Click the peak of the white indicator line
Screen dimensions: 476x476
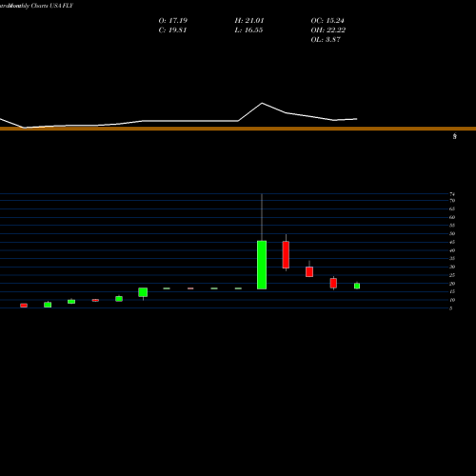click(262, 103)
